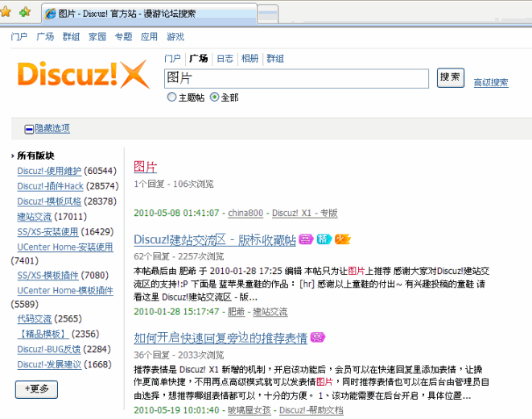Image resolution: width=532 pixels, height=419 pixels.
Task: Filter by Discuz!-插件Hack board
Action: tap(50, 186)
